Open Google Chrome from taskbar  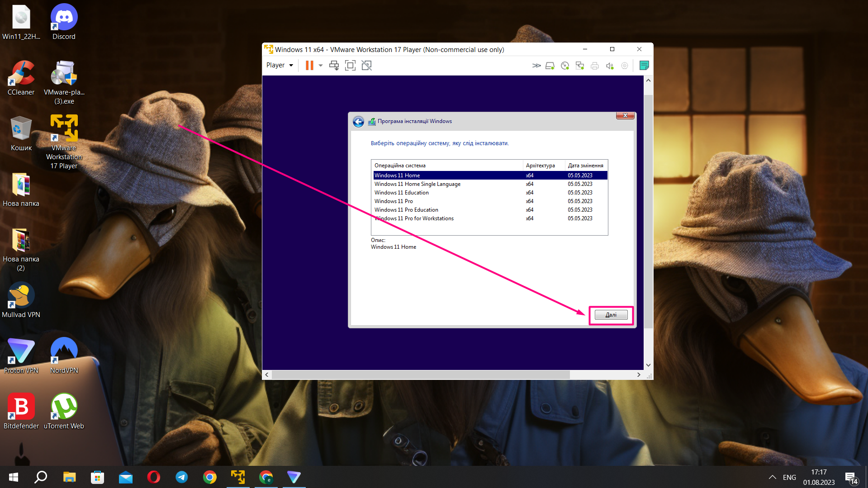click(x=210, y=477)
